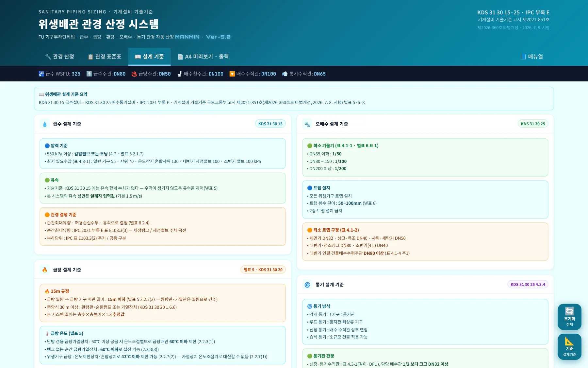The image size is (588, 368).
Task: Click the KDS 31 30 15 badge
Action: 270,124
